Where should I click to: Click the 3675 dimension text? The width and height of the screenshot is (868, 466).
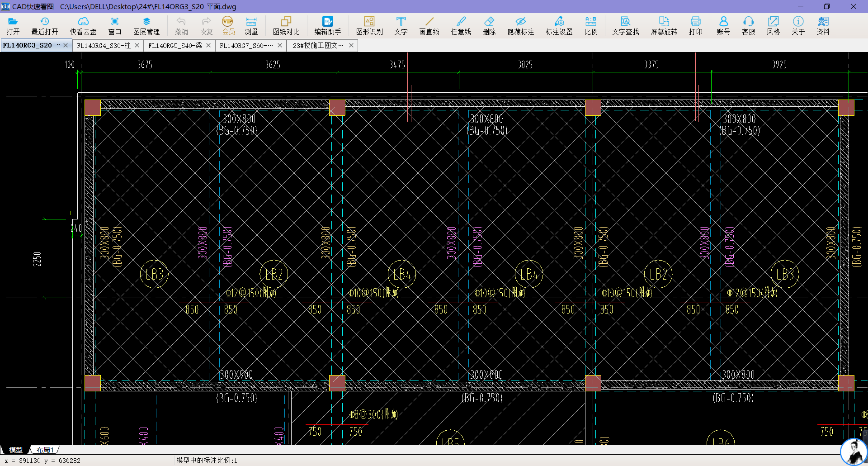145,65
